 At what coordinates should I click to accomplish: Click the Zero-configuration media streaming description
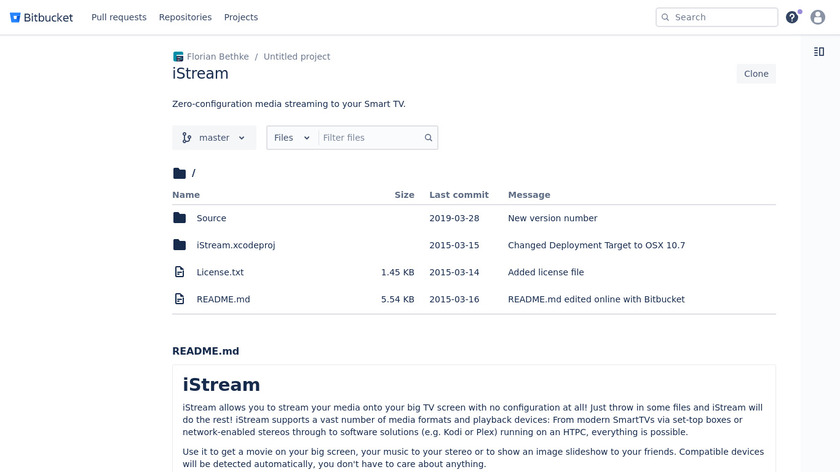click(289, 104)
